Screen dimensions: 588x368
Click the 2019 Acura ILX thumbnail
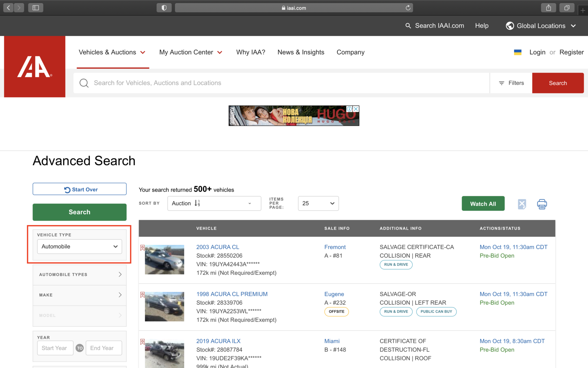click(x=164, y=353)
